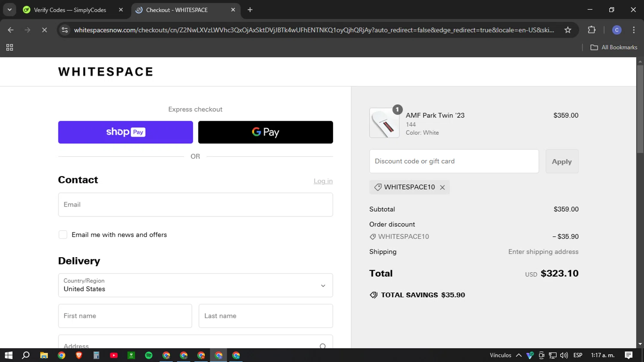Click the – $35.90 discount amount
The width and height of the screenshot is (644, 362).
coord(565,237)
